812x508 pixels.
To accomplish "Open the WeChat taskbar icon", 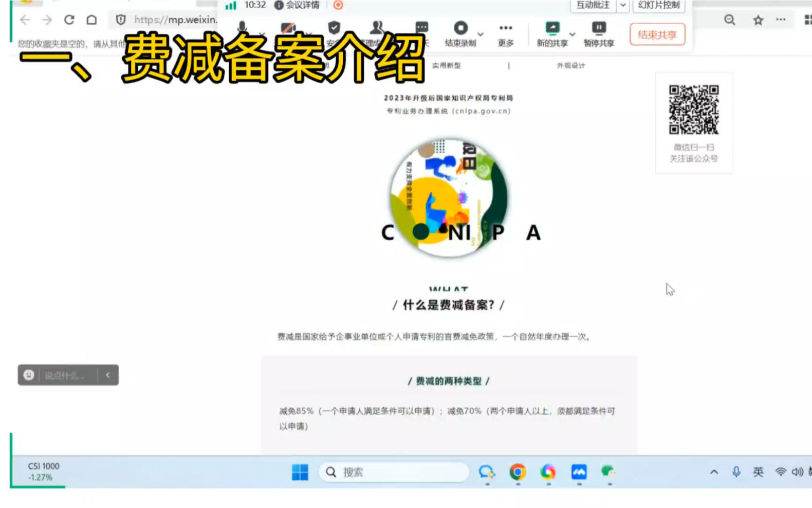I will [608, 471].
